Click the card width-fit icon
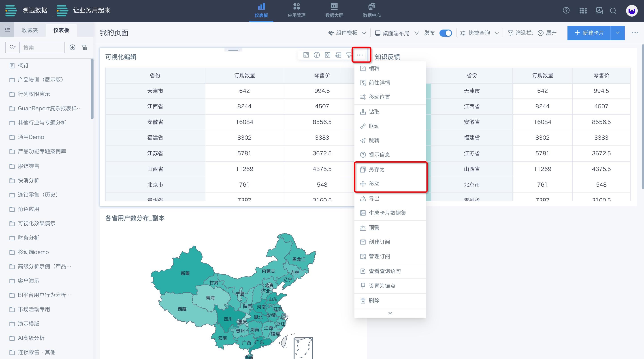644x359 pixels. (328, 55)
